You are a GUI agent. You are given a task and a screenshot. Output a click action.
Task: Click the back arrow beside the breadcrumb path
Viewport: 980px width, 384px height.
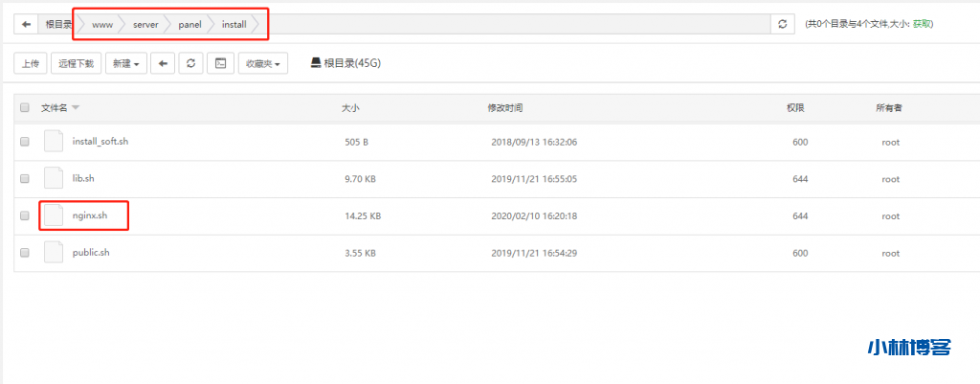27,24
